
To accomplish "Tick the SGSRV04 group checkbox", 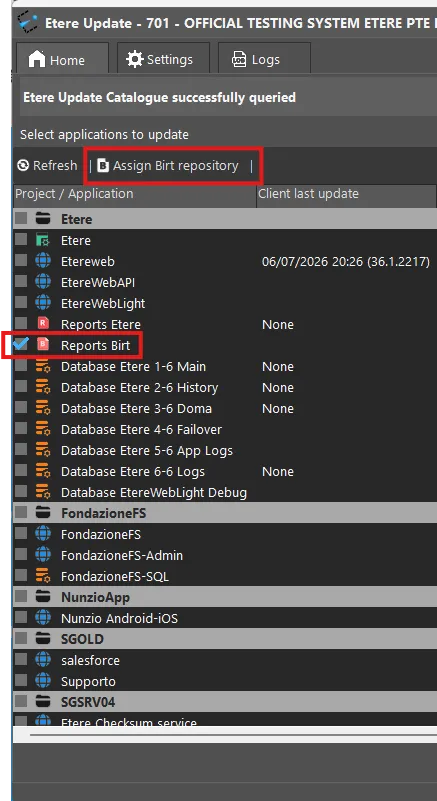I will tap(21, 702).
